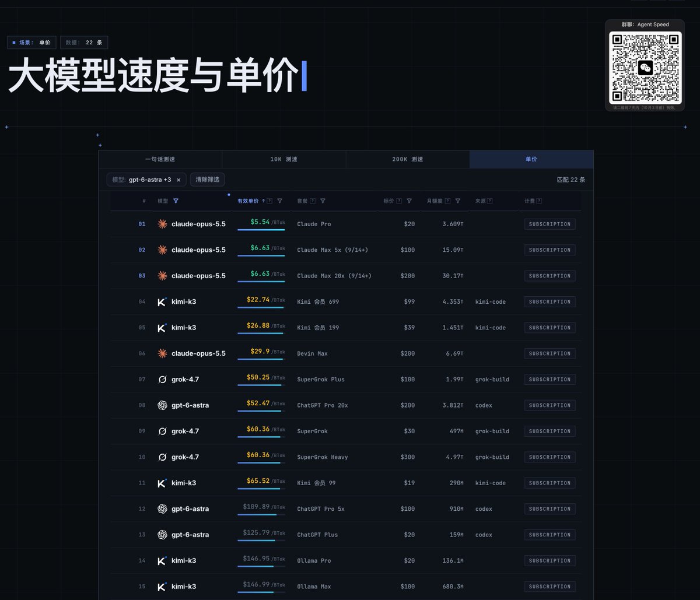The image size is (700, 600).
Task: Click the help icon beside 标价 header
Action: (x=399, y=201)
